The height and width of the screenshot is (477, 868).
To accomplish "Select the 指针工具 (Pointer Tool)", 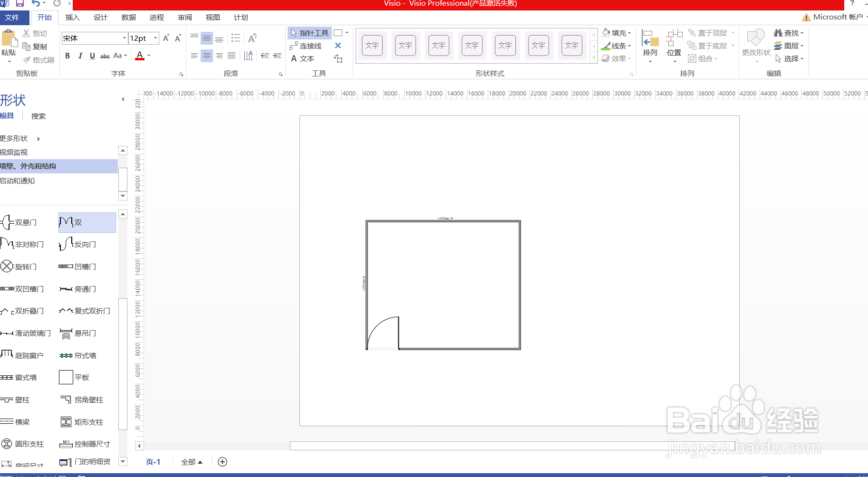I will tap(309, 32).
